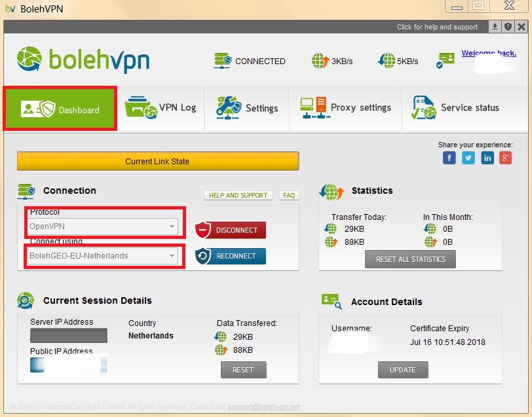Click the Protocol dropdown arrow
Screen dimensions: 532x417
(172, 226)
